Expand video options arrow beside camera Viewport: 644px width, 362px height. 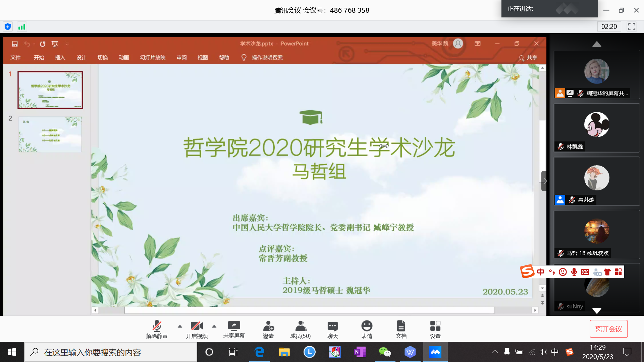214,326
